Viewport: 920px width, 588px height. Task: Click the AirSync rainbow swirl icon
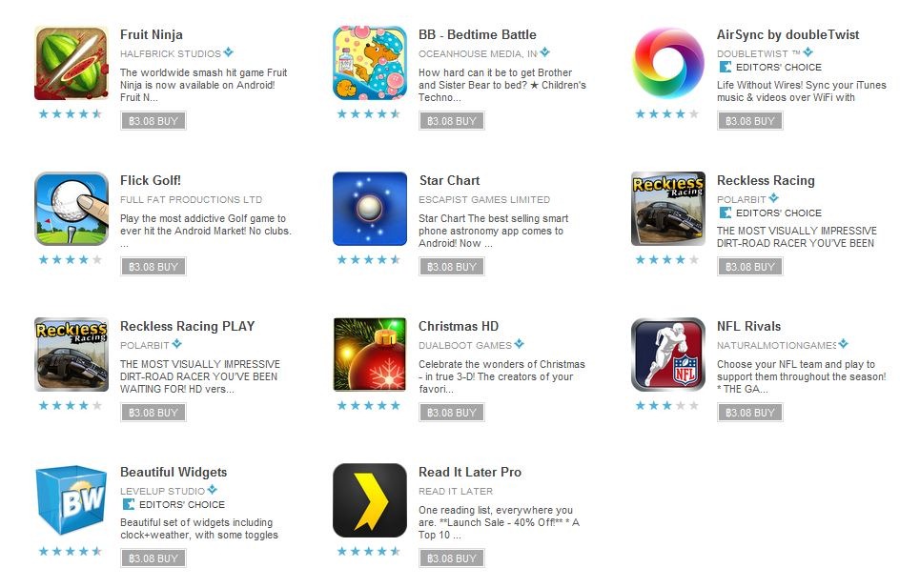coord(668,63)
